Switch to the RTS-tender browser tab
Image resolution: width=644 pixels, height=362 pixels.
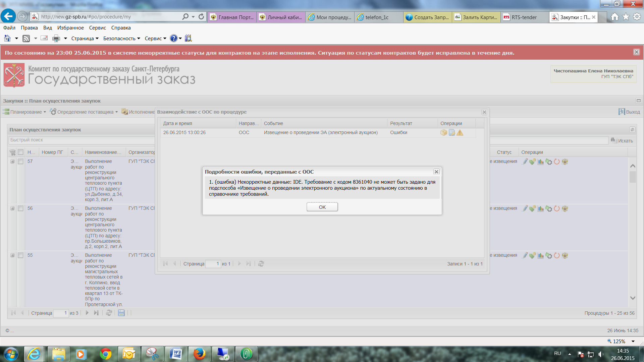(x=524, y=17)
